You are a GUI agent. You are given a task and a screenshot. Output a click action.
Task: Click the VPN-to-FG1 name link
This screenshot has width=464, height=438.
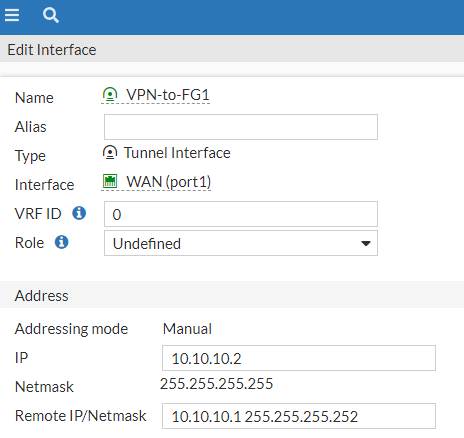pyautogui.click(x=168, y=95)
